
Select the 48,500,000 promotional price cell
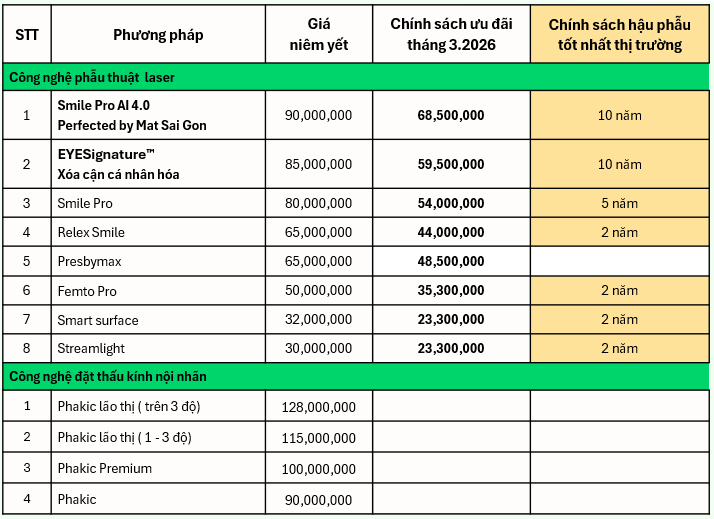click(x=450, y=262)
